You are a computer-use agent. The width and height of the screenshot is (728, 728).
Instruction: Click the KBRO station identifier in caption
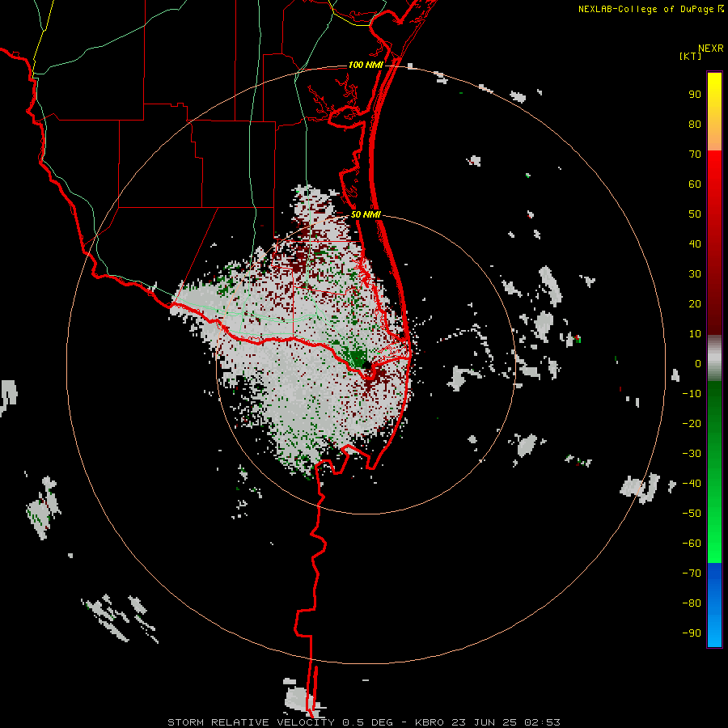pos(428,722)
